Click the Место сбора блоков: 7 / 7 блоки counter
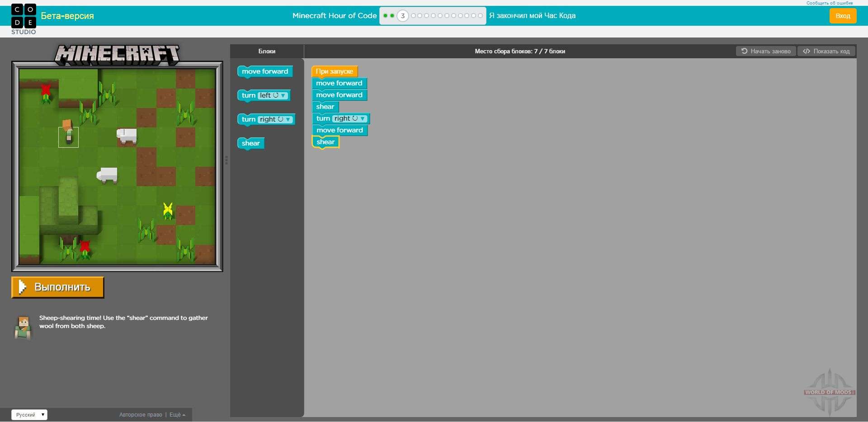Image resolution: width=868 pixels, height=422 pixels. point(520,51)
